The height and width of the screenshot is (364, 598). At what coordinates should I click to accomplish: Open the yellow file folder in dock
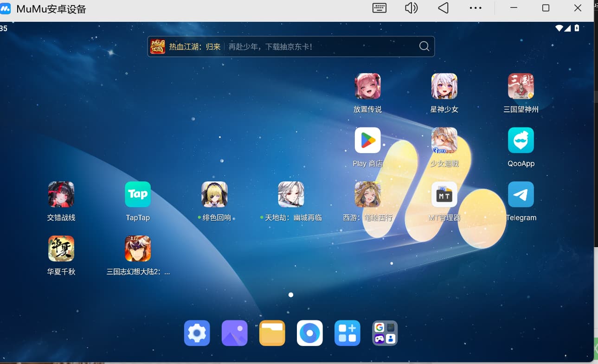[x=272, y=333]
